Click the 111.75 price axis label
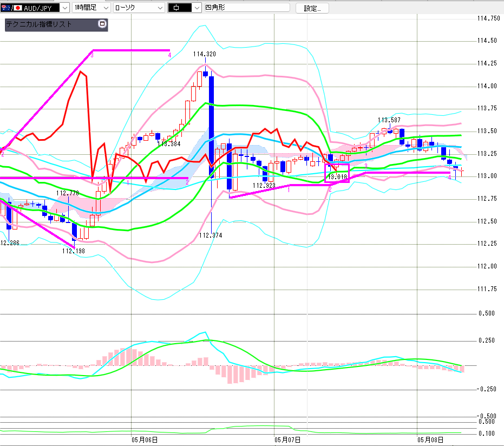The height and width of the screenshot is (446, 504). [487, 289]
